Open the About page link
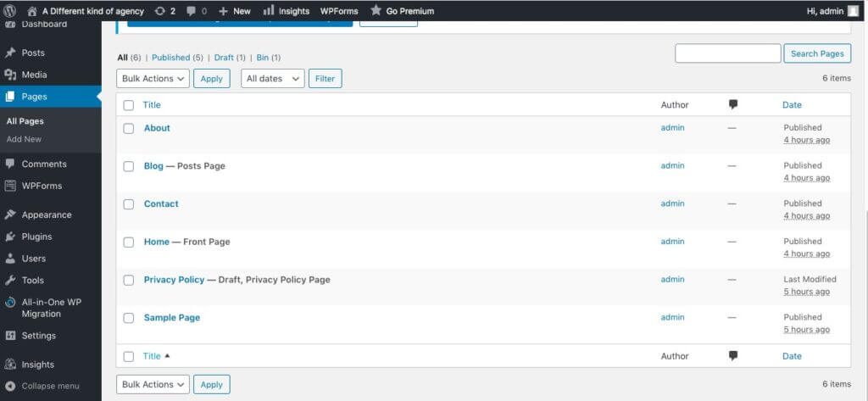Screen dimensions: 868x401 pos(157,128)
